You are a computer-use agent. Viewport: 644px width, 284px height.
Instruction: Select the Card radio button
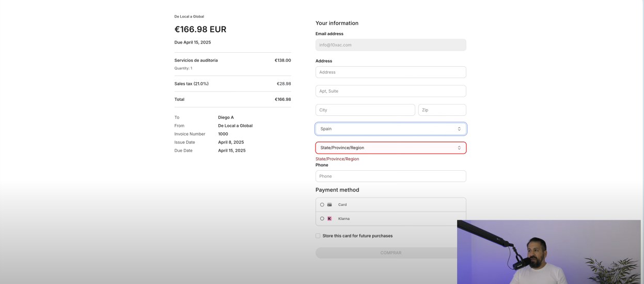(322, 205)
